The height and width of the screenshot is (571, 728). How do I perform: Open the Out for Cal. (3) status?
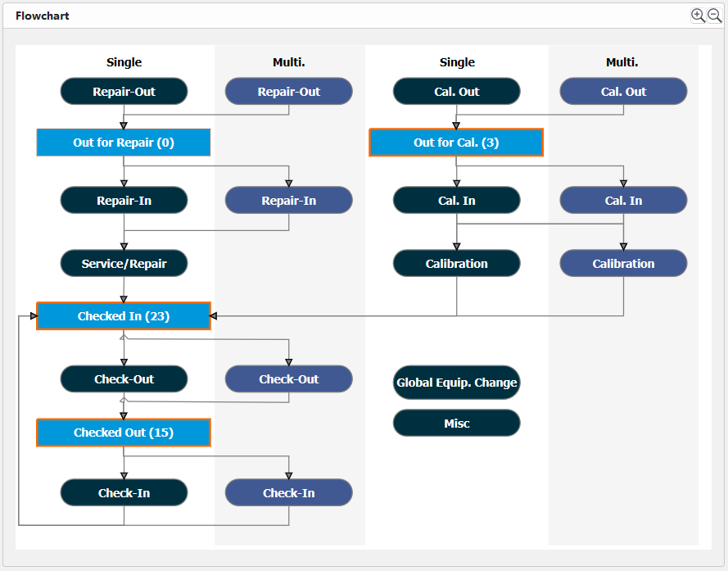coord(456,143)
